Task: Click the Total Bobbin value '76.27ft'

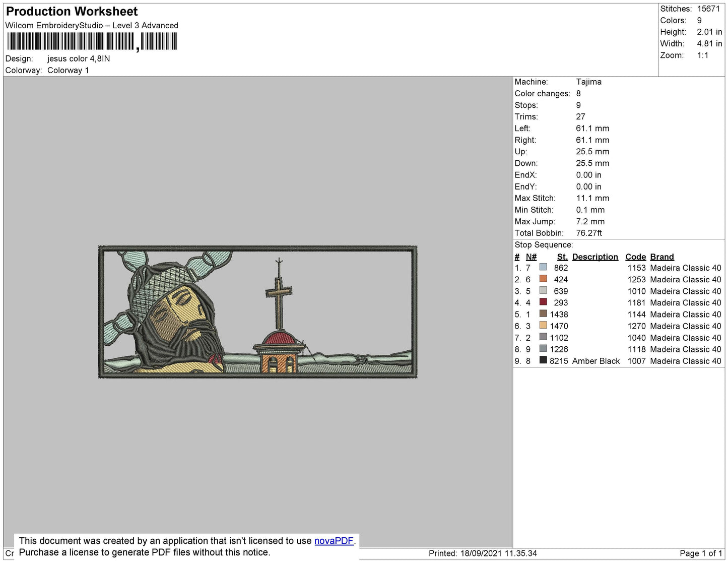Action: (589, 233)
